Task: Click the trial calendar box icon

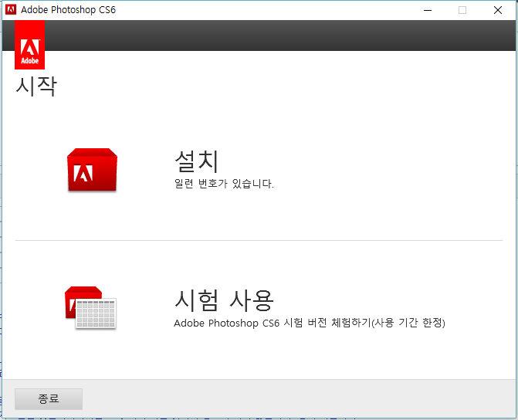Action: (x=90, y=307)
